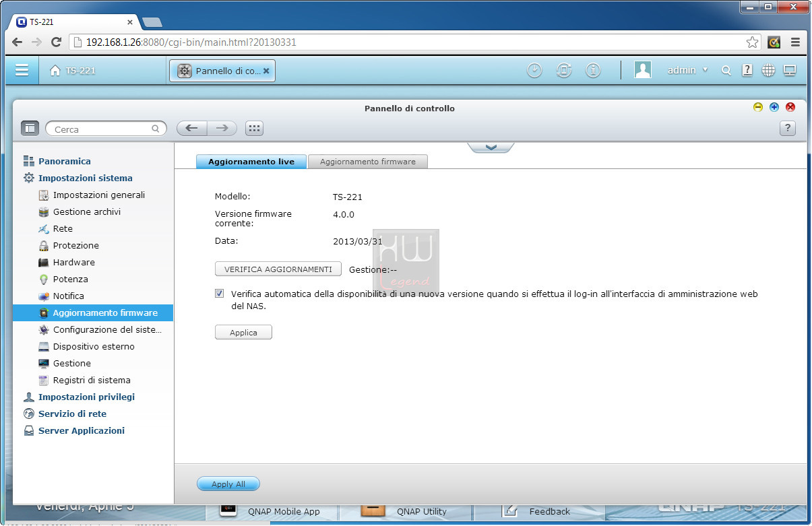Close the control panel with red button
The width and height of the screenshot is (812, 526).
tap(790, 107)
